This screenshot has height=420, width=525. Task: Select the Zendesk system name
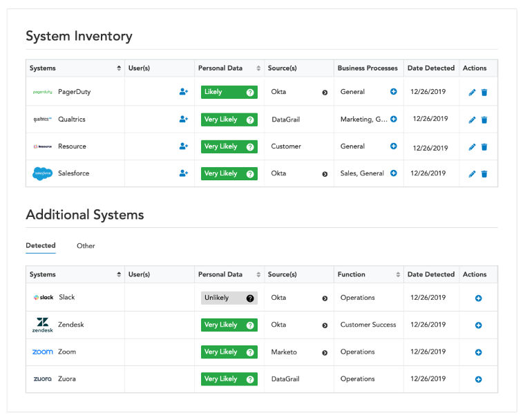click(x=71, y=325)
